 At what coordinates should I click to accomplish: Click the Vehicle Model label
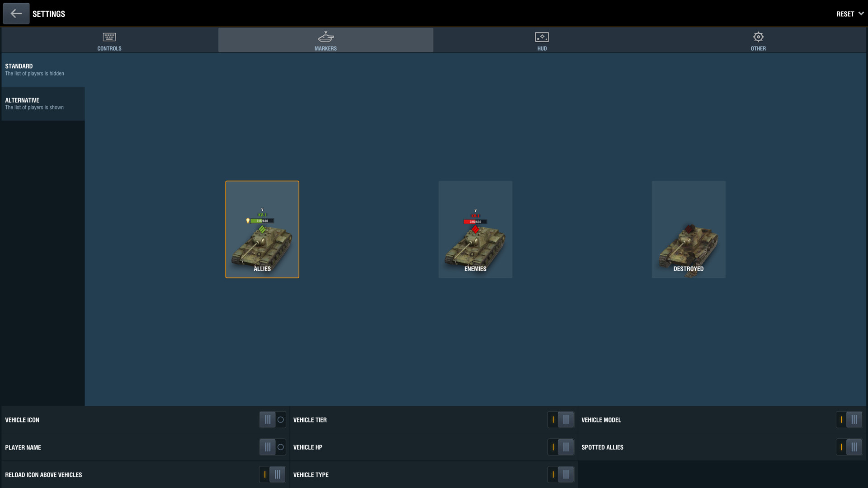(x=601, y=420)
